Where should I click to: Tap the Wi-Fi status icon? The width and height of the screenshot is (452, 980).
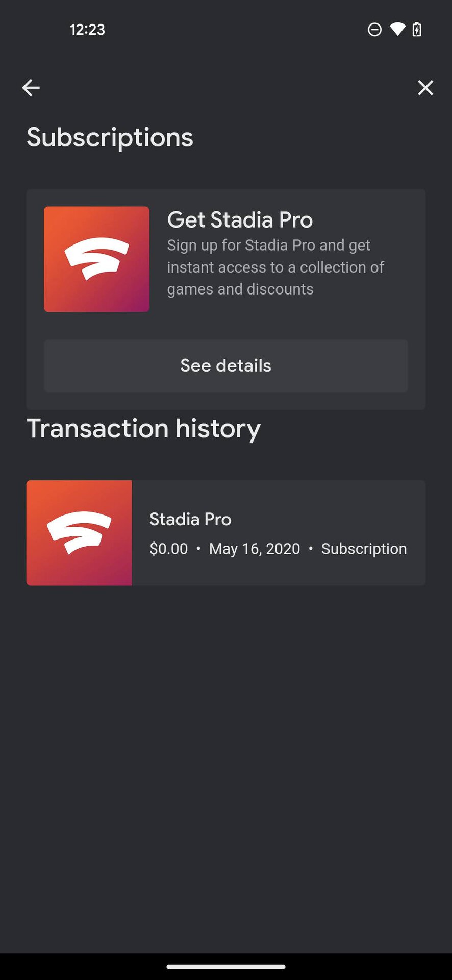tap(397, 29)
